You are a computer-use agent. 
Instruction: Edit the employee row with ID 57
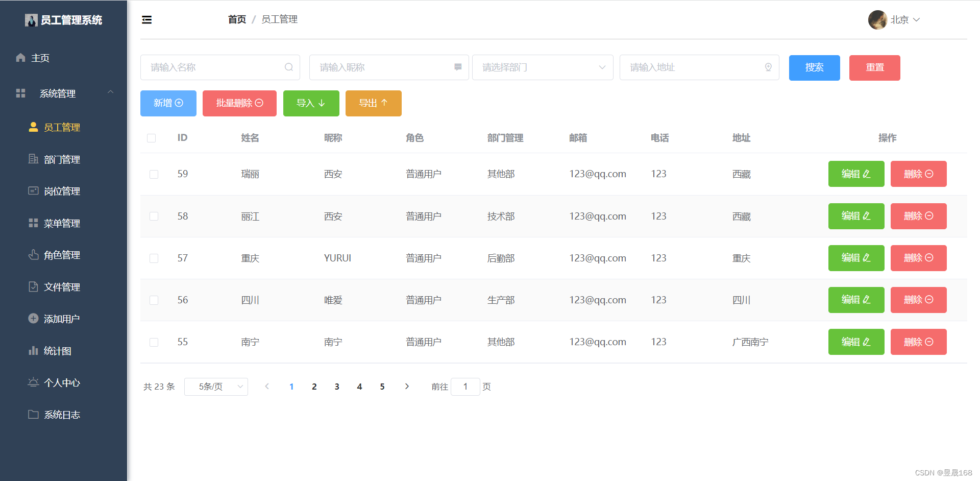tap(856, 258)
